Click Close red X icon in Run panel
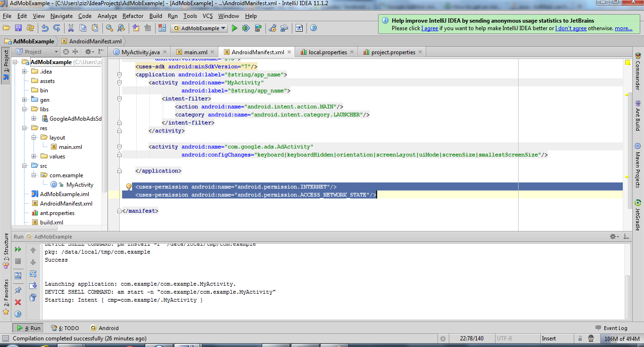The width and height of the screenshot is (644, 347). pos(18,302)
